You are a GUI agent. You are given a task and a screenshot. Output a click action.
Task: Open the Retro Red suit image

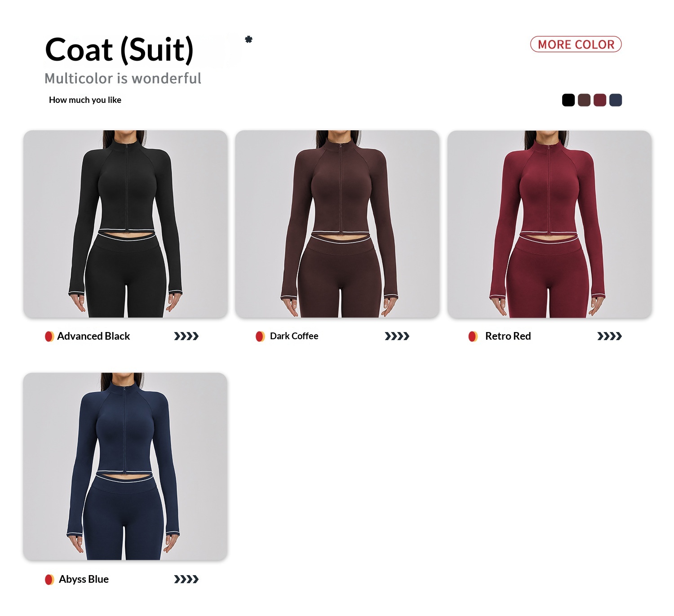550,224
